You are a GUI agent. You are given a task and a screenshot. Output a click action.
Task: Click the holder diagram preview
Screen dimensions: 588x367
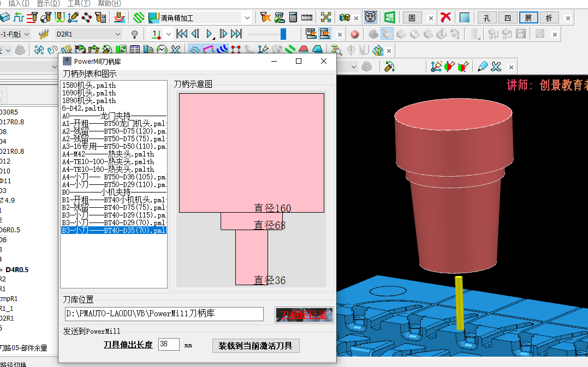pyautogui.click(x=251, y=189)
